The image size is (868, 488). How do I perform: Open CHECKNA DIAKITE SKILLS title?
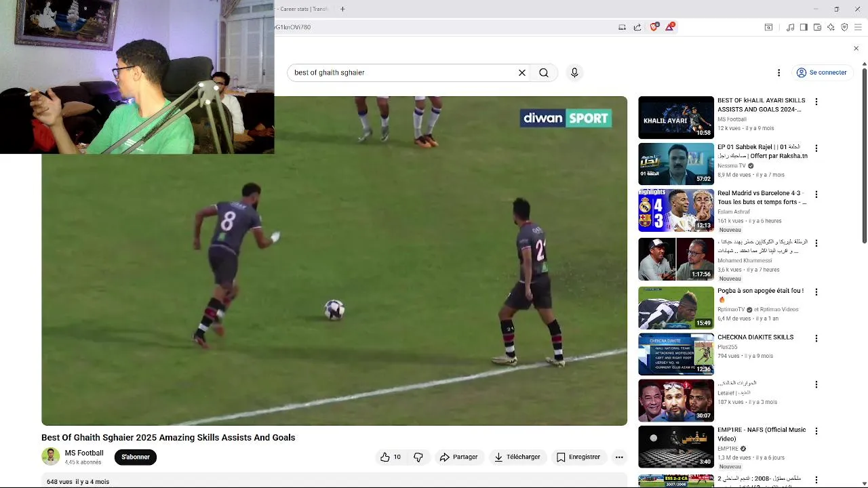(x=755, y=337)
